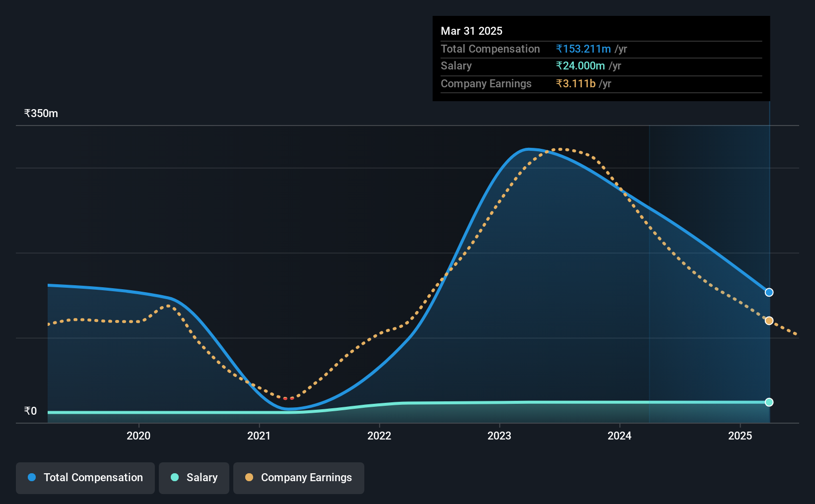This screenshot has width=815, height=504.
Task: Click the ₹3.111b company earnings value
Action: 576,83
